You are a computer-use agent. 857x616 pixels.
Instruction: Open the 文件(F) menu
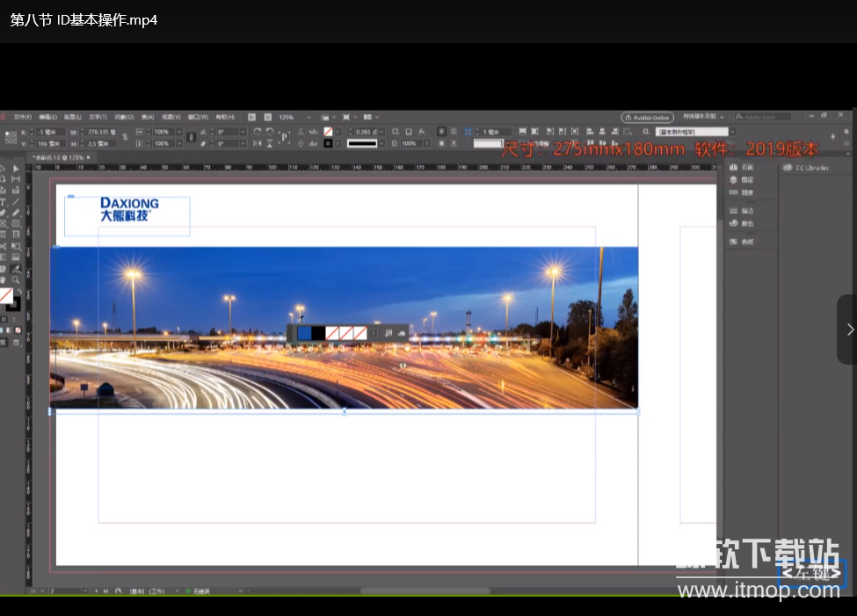click(x=22, y=117)
